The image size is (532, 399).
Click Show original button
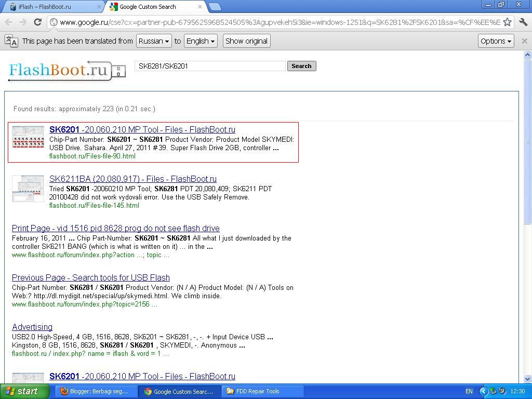pyautogui.click(x=246, y=41)
